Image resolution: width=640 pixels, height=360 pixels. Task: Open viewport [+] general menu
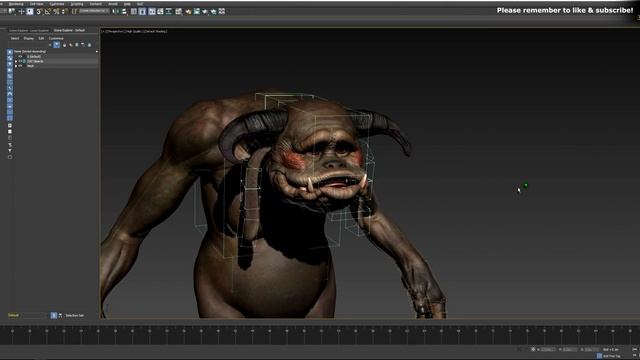pyautogui.click(x=103, y=31)
